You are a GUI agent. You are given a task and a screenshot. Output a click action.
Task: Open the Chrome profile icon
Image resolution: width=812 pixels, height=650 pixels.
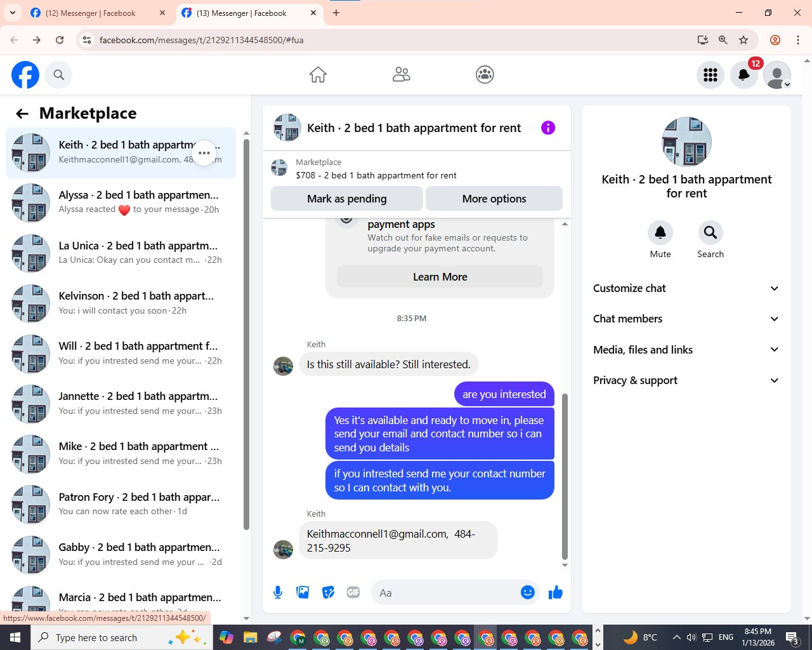tap(775, 40)
